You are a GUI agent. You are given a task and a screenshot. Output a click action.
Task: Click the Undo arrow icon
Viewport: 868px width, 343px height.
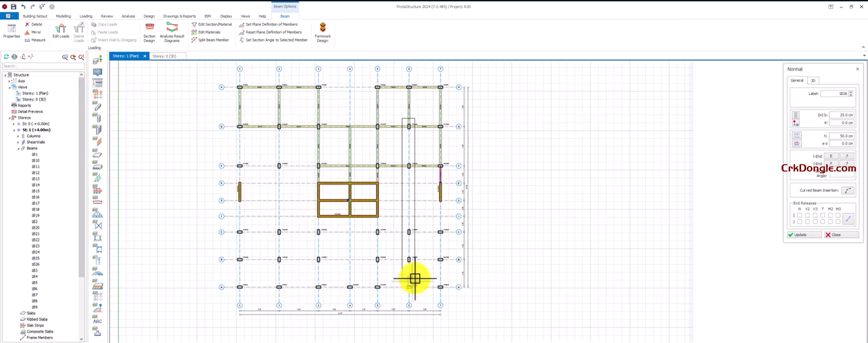(x=23, y=7)
